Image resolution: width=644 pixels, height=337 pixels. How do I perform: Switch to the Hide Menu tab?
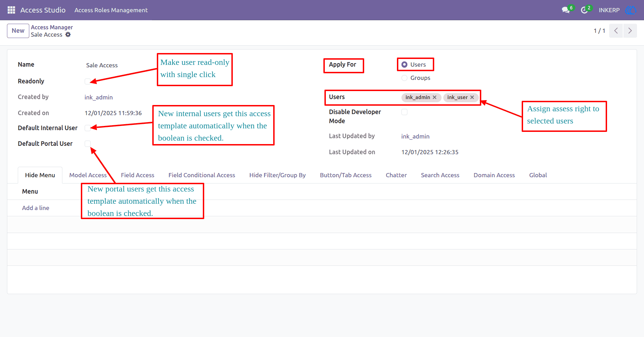40,175
